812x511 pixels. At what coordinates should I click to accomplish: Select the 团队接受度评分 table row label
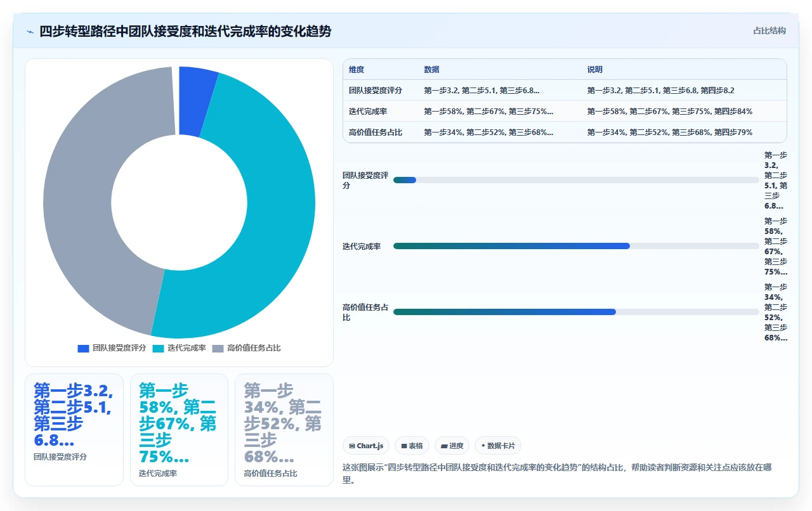coord(376,91)
